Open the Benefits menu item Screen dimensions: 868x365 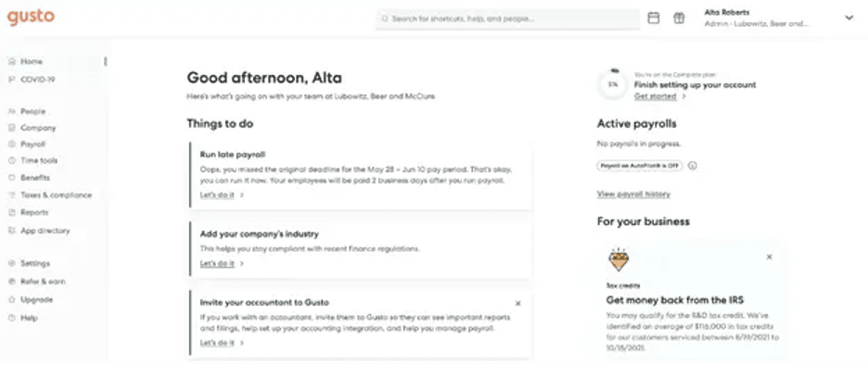[35, 178]
